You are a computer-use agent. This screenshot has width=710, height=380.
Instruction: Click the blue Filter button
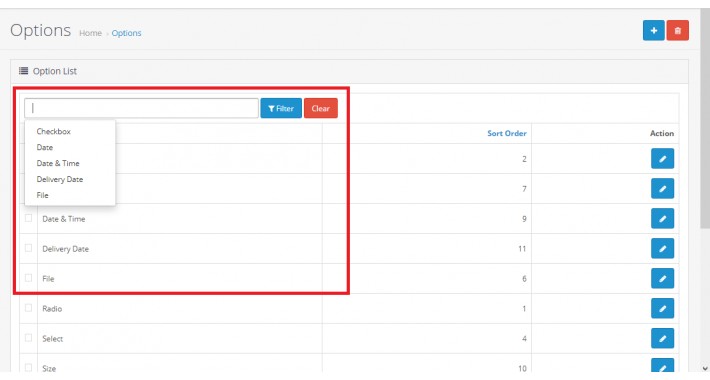[281, 108]
